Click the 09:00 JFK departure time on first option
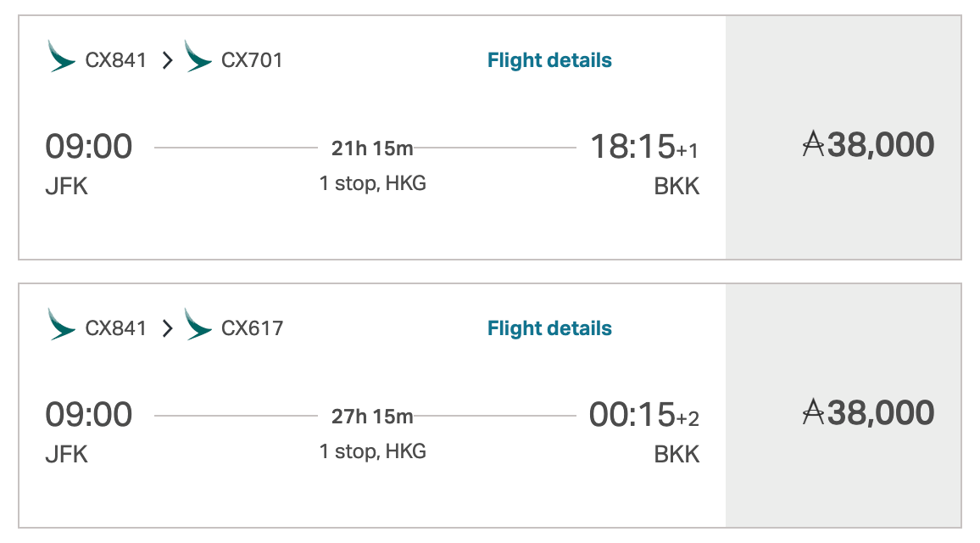 [x=89, y=145]
